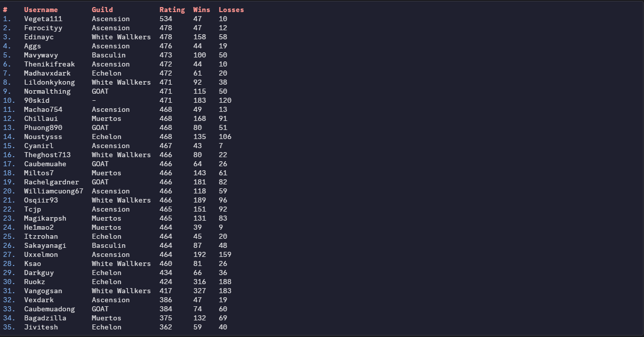644x337 pixels.
Task: Select username Caubemuadong
Action: pyautogui.click(x=49, y=309)
